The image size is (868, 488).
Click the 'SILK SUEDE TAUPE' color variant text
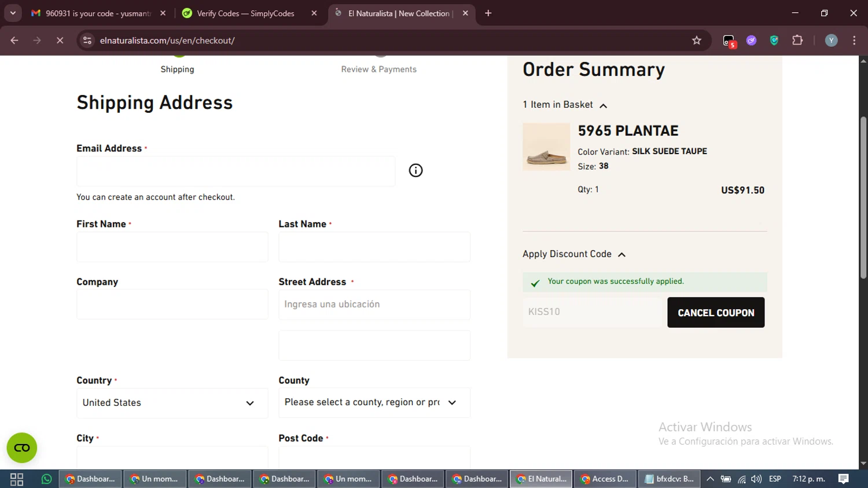pos(670,151)
